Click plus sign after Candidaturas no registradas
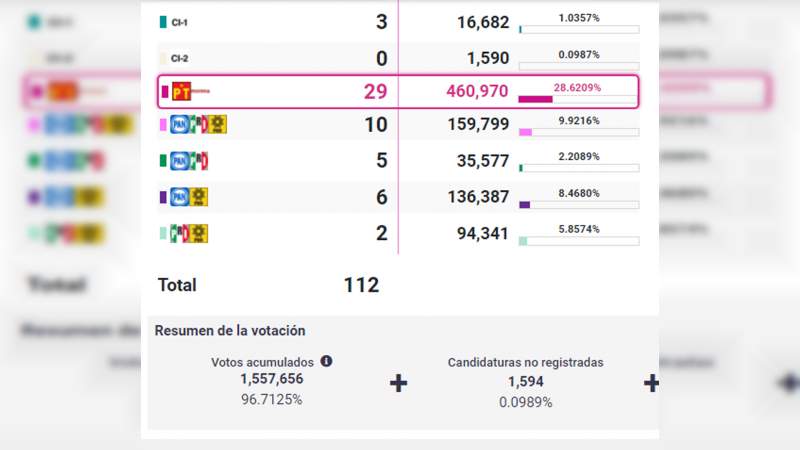Screen dimensions: 800x450 coord(651,383)
